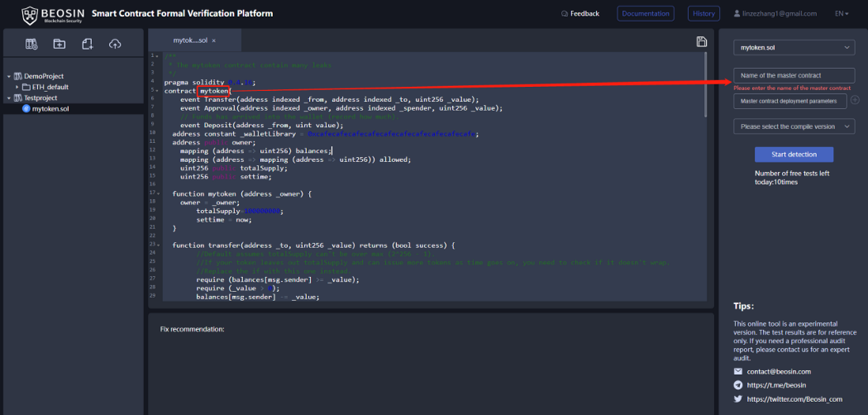This screenshot has width=868, height=415.
Task: Click the Start detection button
Action: click(x=794, y=155)
